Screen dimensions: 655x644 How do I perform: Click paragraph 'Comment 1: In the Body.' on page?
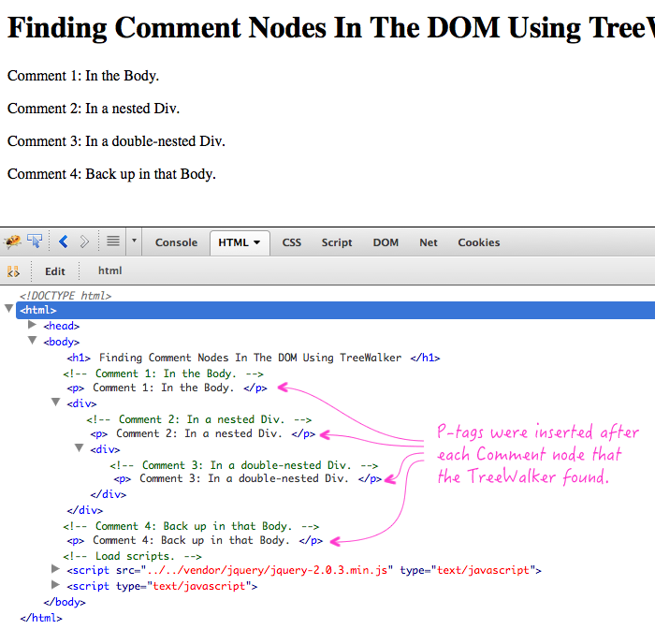pyautogui.click(x=83, y=76)
